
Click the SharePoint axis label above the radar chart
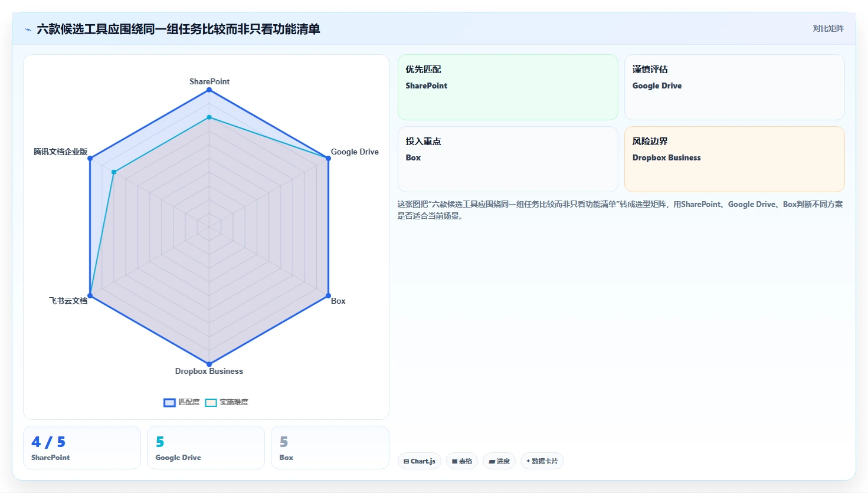[x=209, y=81]
